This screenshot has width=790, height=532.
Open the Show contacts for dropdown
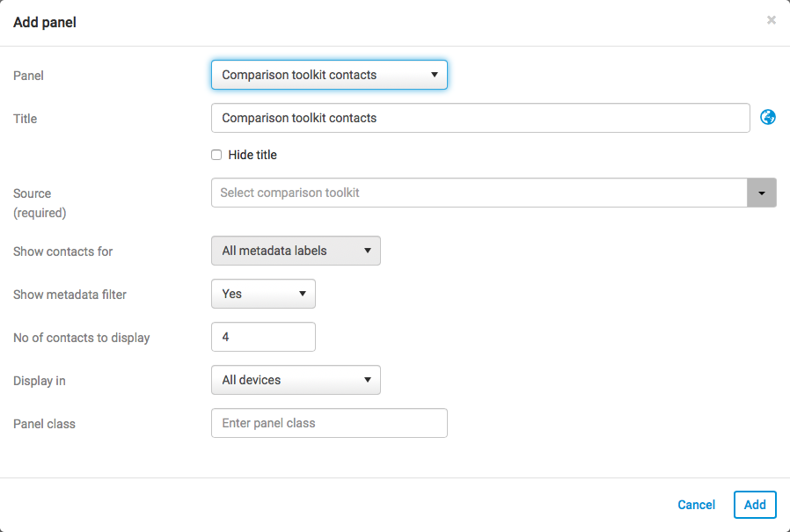tap(296, 251)
